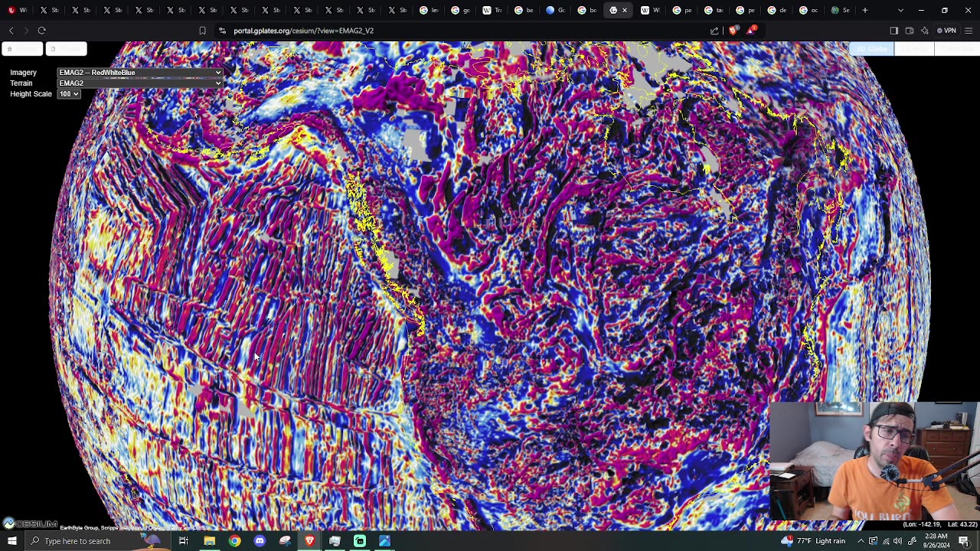Open the Terrain EMAG2 dropdown
The image size is (980, 551).
click(x=140, y=83)
